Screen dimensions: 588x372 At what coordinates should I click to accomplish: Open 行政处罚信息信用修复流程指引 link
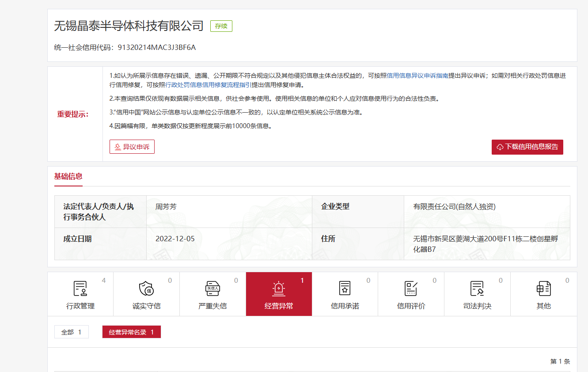(x=208, y=85)
